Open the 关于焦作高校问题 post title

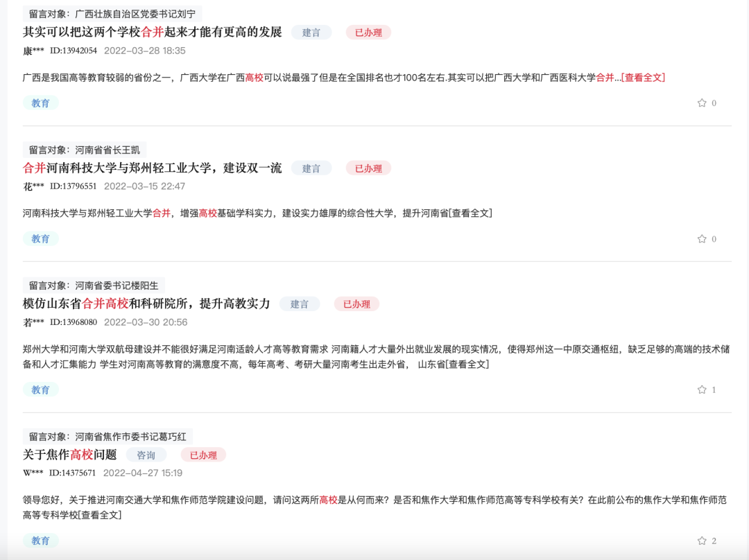pyautogui.click(x=69, y=455)
